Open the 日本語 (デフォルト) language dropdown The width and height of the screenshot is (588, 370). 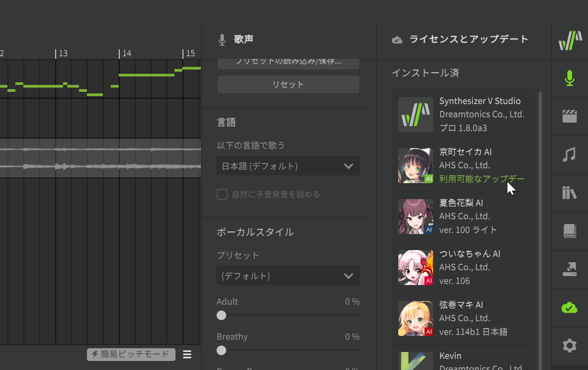[288, 166]
